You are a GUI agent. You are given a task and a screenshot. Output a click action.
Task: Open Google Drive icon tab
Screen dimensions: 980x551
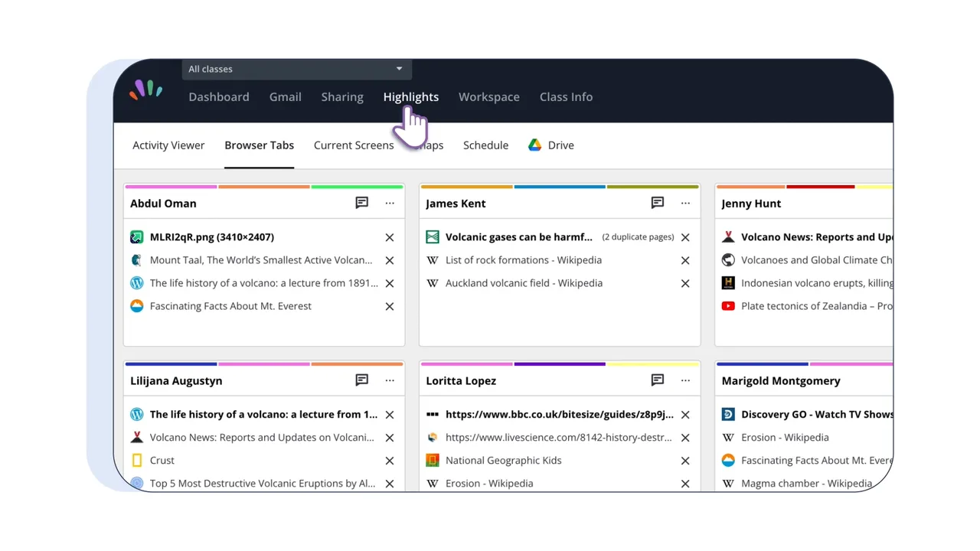551,145
